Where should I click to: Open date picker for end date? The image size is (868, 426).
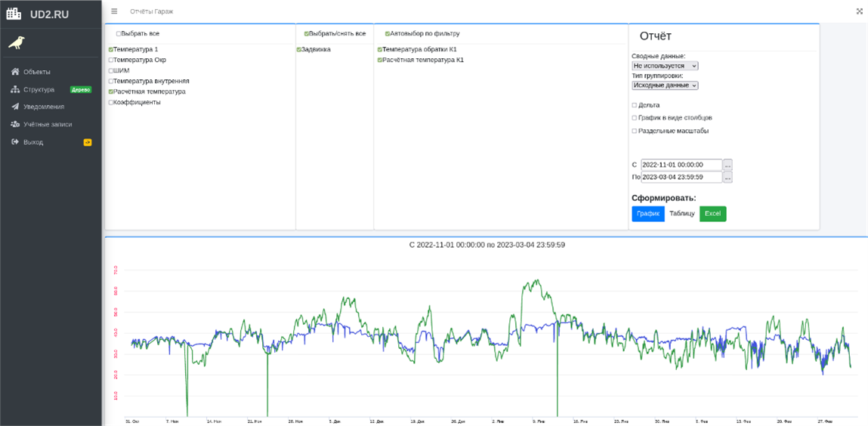coord(728,177)
